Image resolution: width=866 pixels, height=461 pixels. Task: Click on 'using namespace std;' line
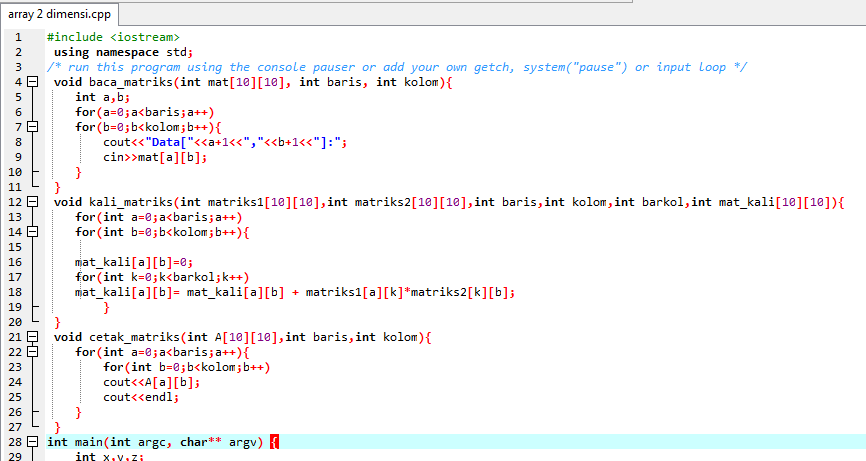(123, 52)
